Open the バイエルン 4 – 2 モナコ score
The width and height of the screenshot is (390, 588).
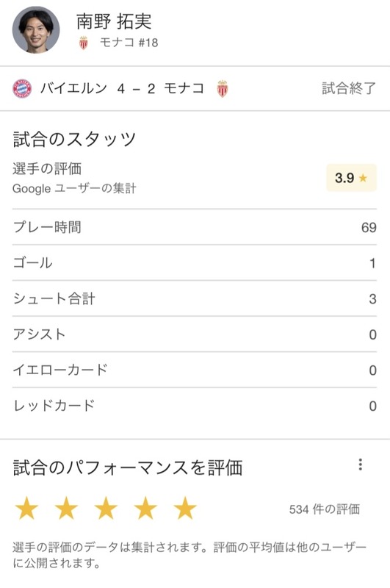(122, 89)
